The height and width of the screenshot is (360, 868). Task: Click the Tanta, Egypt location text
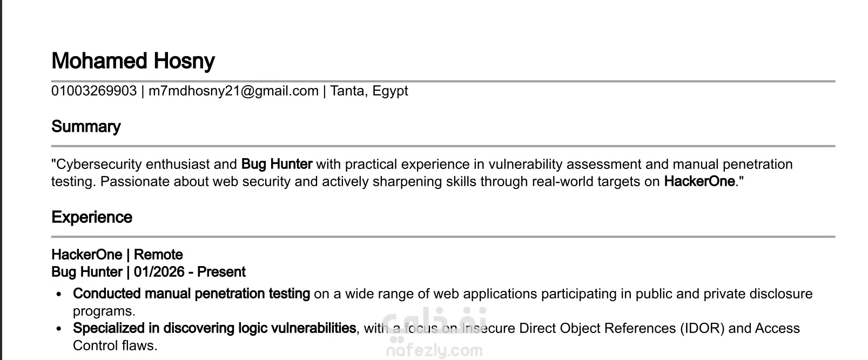click(369, 91)
